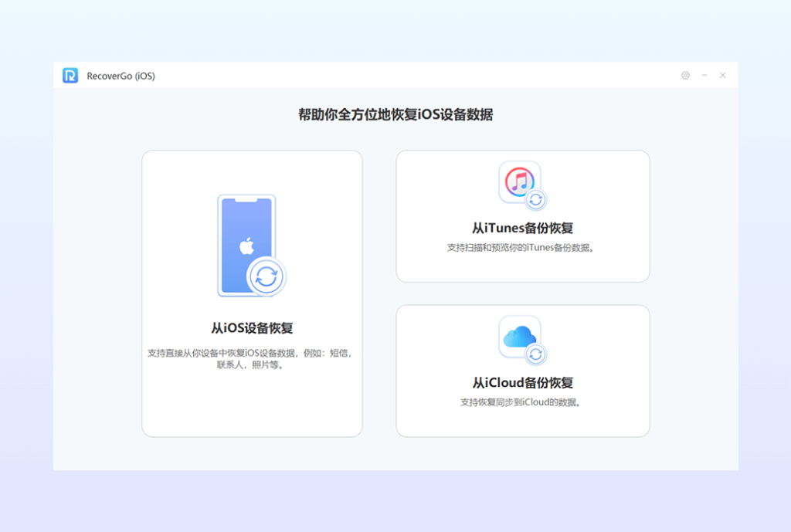This screenshot has width=791, height=532.
Task: Click the RecoverGo logo in title bar
Action: click(x=70, y=76)
